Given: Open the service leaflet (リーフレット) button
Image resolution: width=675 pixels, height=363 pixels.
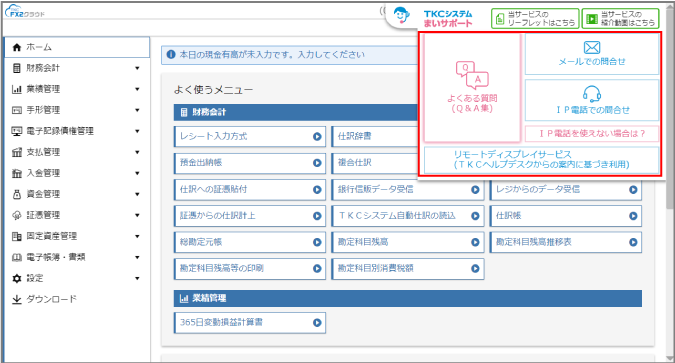Looking at the screenshot, I should (x=535, y=19).
